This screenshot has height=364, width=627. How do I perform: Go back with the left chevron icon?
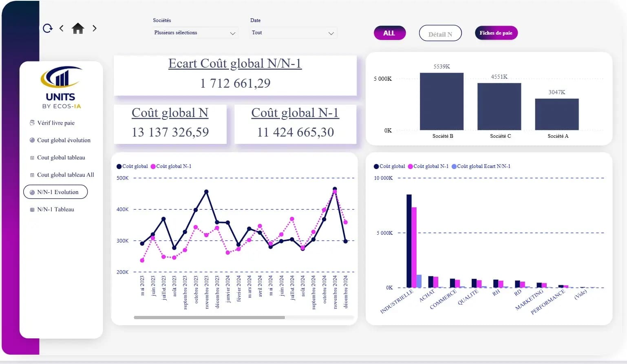62,28
